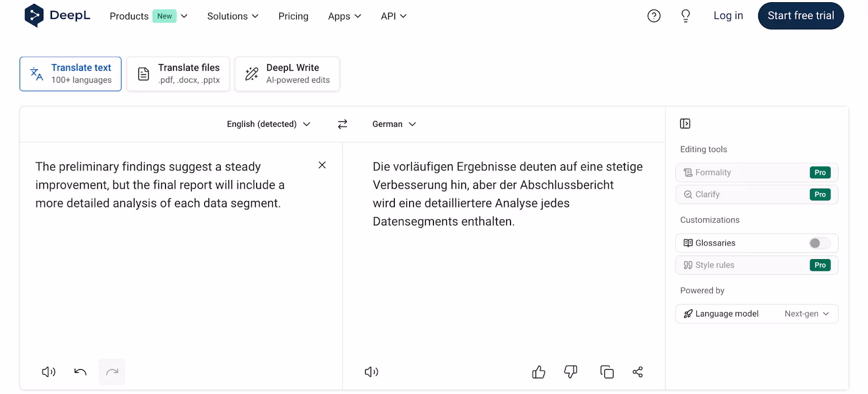Toggle the Glossaries switch
The width and height of the screenshot is (868, 394).
pos(819,243)
